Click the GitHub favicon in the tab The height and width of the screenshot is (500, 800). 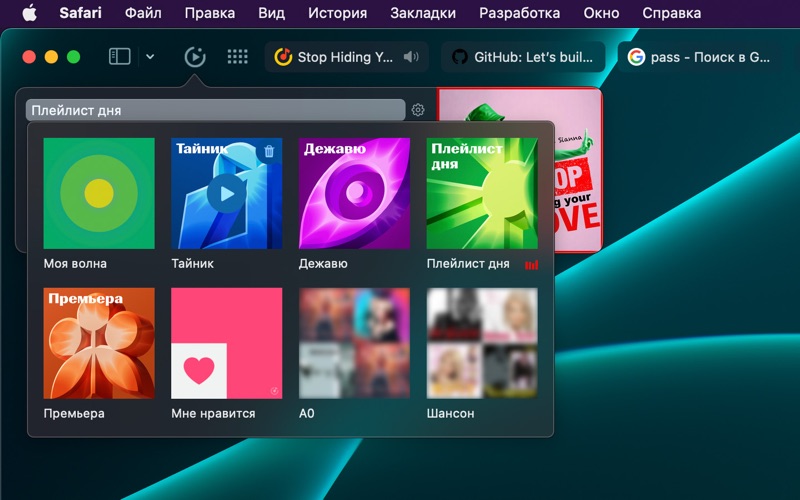pyautogui.click(x=460, y=57)
